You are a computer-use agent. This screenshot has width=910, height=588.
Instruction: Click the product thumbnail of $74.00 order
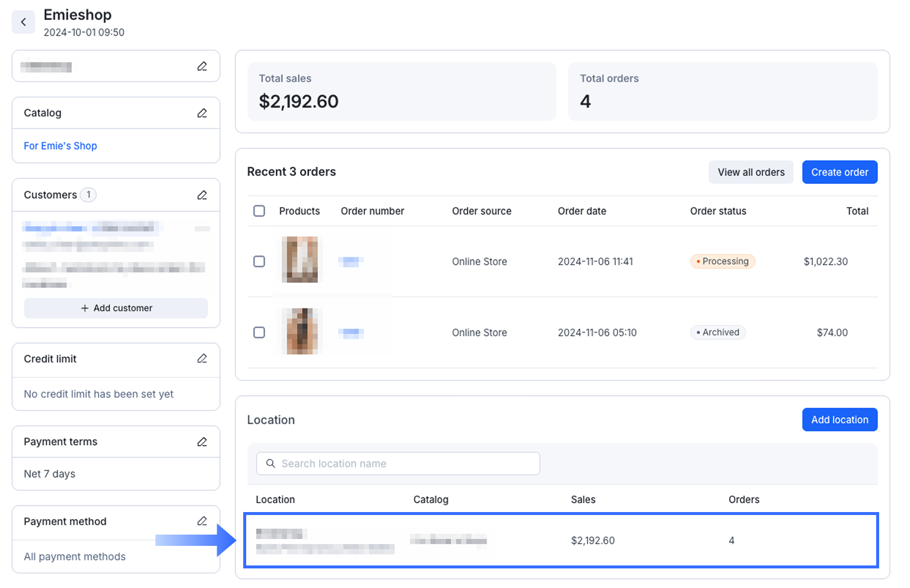point(302,332)
